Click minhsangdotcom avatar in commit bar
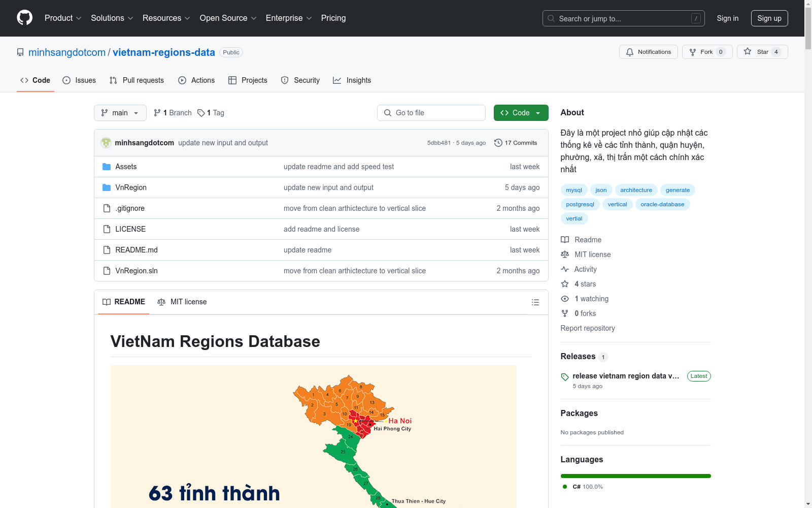812x508 pixels. [x=106, y=143]
